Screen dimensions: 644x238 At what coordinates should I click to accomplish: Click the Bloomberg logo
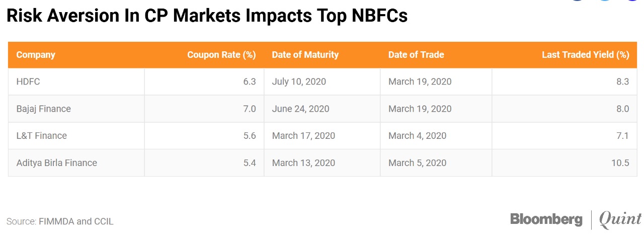coord(546,219)
